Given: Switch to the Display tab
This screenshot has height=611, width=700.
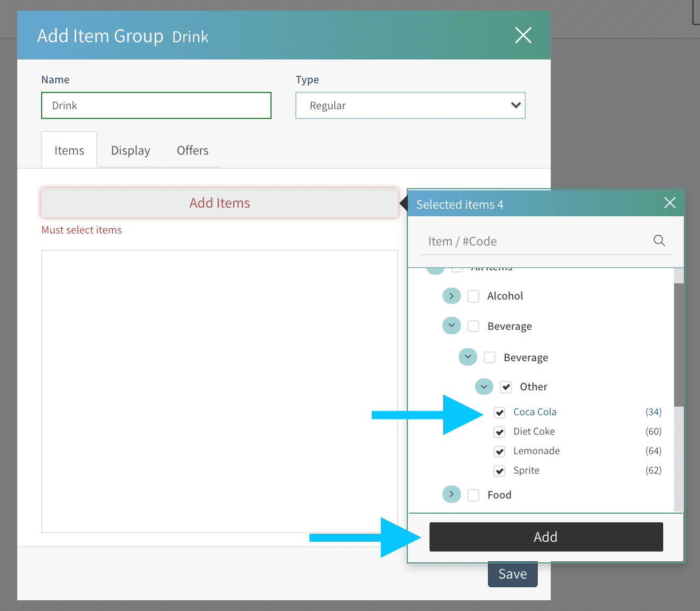Looking at the screenshot, I should pyautogui.click(x=130, y=150).
